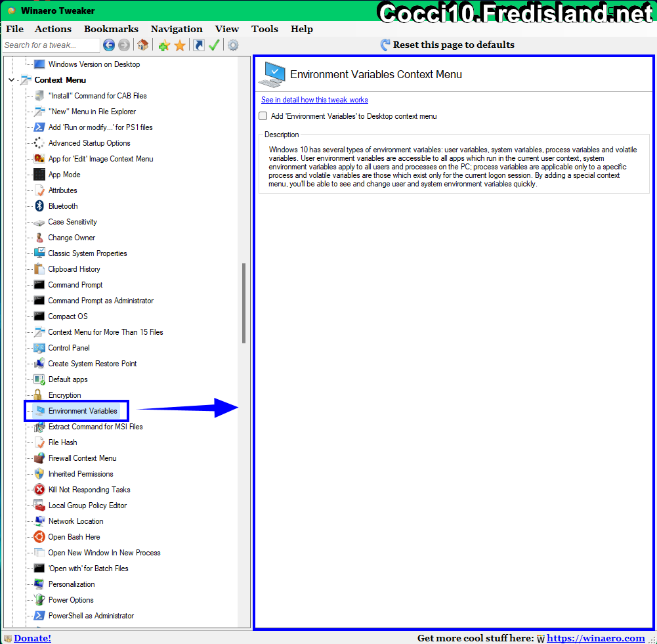Select the Case Sensitivity tree item
Viewport: 657px width, 644px height.
coord(72,222)
